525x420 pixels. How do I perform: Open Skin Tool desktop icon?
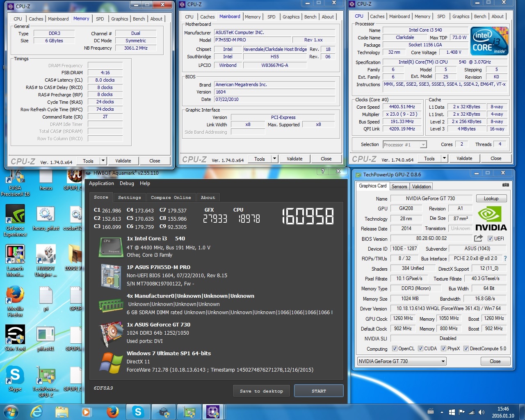tap(15, 338)
